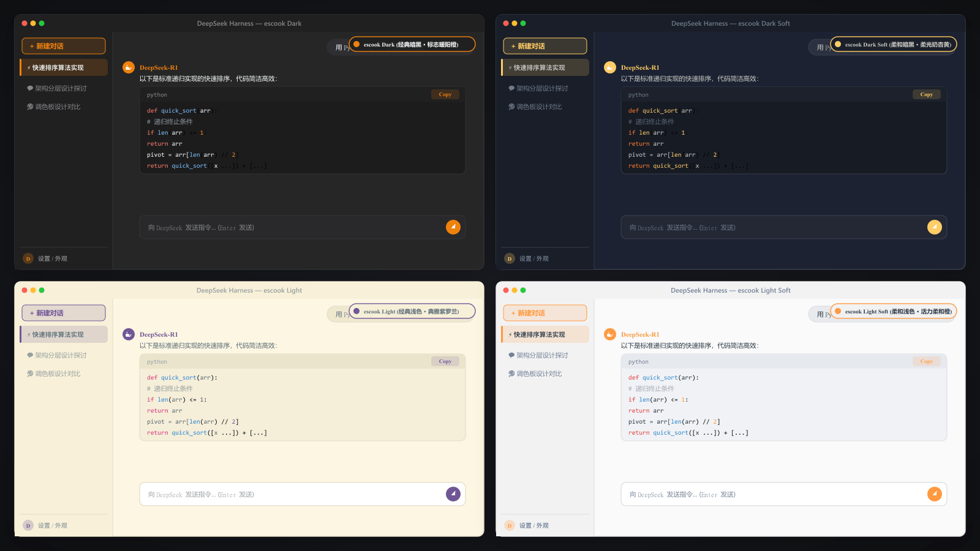Copy the python code in escook Dark Soft window
980x551 pixels.
(927, 94)
